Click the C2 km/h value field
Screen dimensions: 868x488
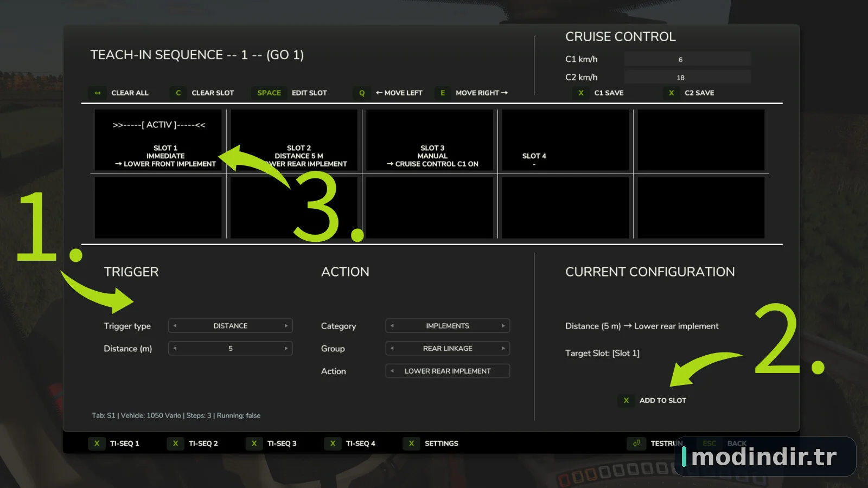[x=687, y=77]
